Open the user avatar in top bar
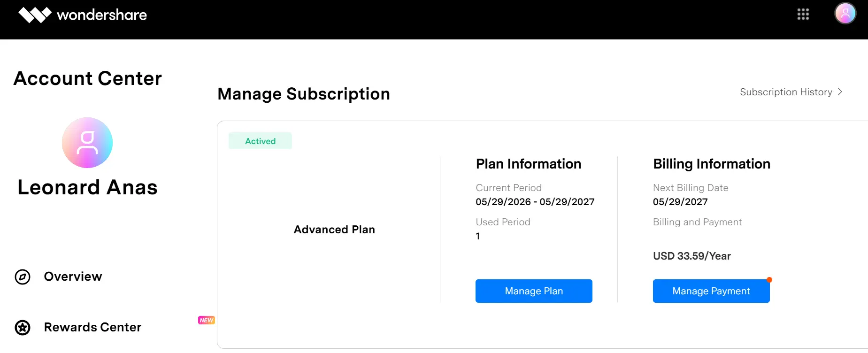 point(845,14)
